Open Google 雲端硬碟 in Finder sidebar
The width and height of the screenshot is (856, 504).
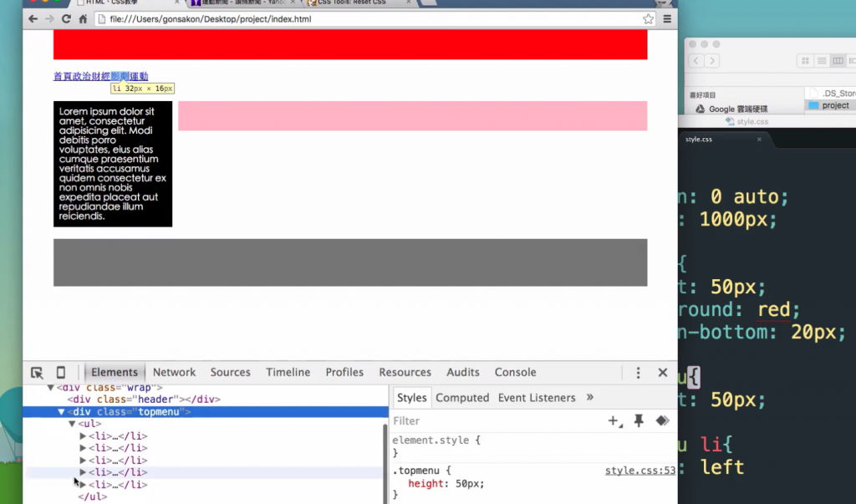(731, 109)
